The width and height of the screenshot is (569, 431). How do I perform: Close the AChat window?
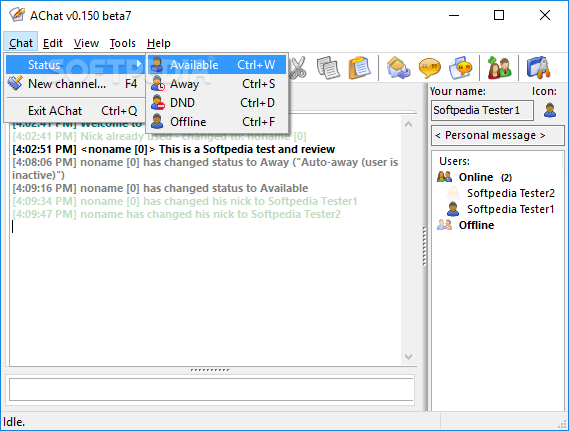pyautogui.click(x=544, y=15)
